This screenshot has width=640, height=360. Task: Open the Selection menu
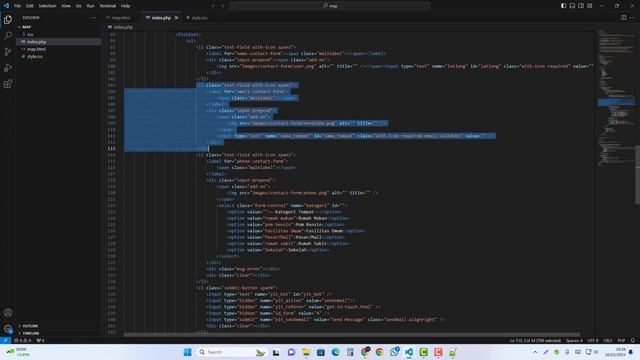(47, 6)
